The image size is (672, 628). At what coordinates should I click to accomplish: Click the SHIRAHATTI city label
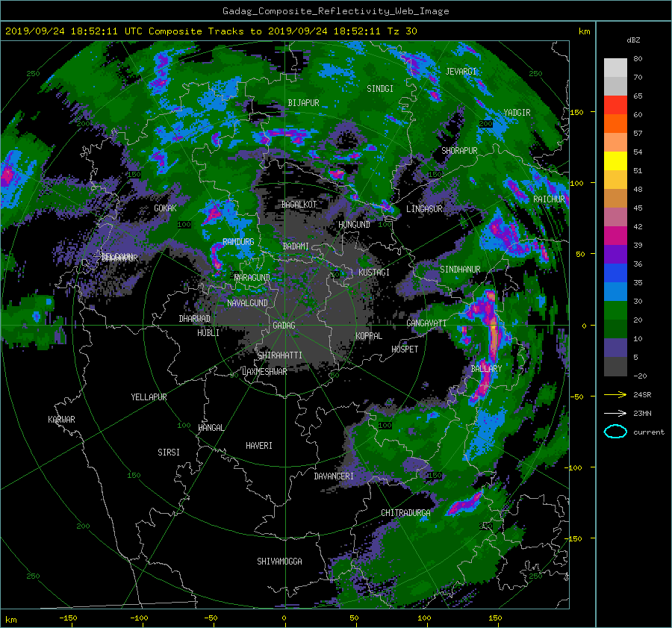click(x=280, y=355)
